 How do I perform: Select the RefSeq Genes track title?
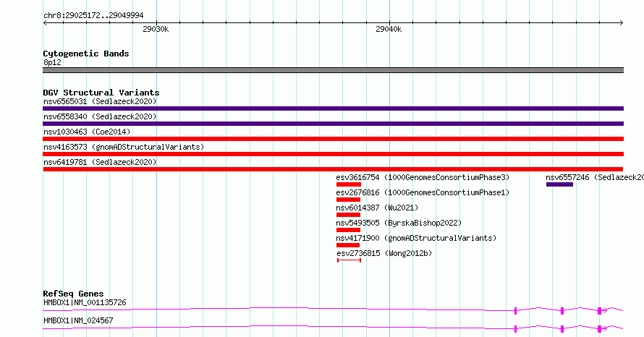coord(73,294)
